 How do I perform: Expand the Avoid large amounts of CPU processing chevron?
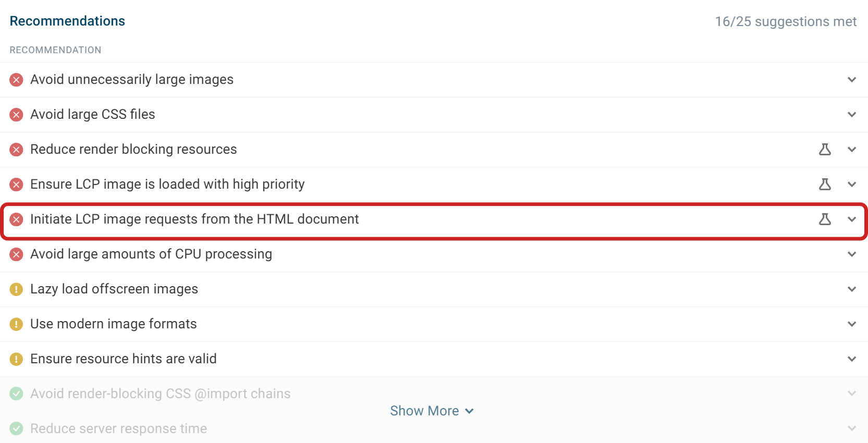(852, 254)
